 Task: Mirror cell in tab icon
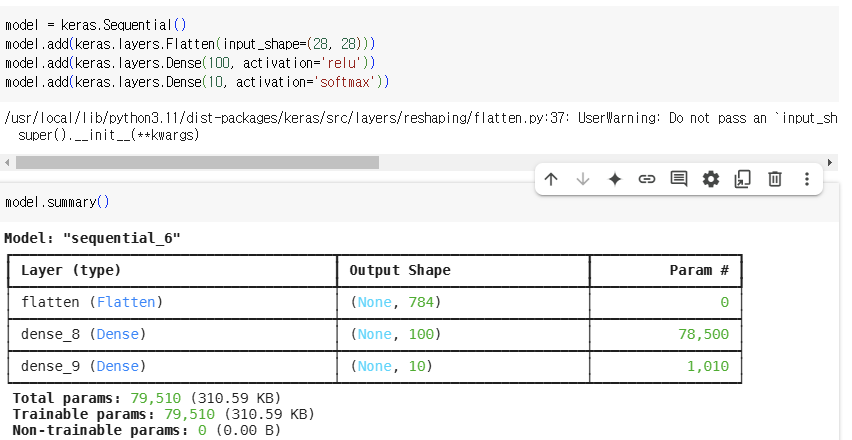pyautogui.click(x=743, y=179)
